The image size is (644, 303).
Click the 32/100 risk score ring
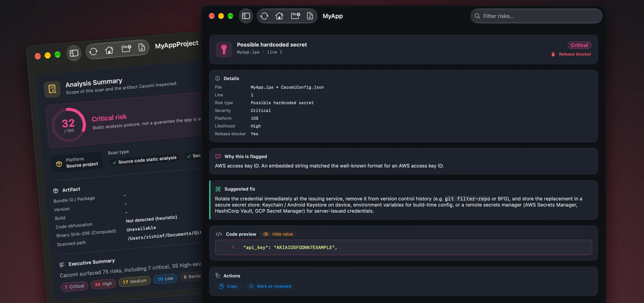click(x=69, y=125)
